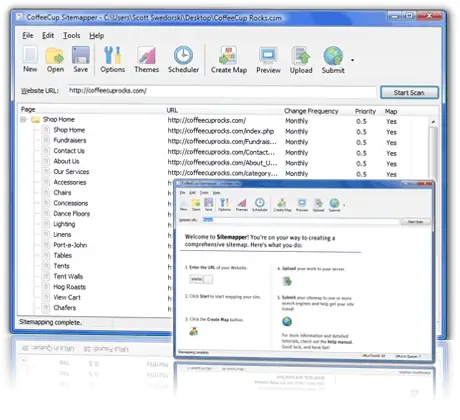Select the Tent Walls page
460x420 pixels.
pyautogui.click(x=68, y=276)
